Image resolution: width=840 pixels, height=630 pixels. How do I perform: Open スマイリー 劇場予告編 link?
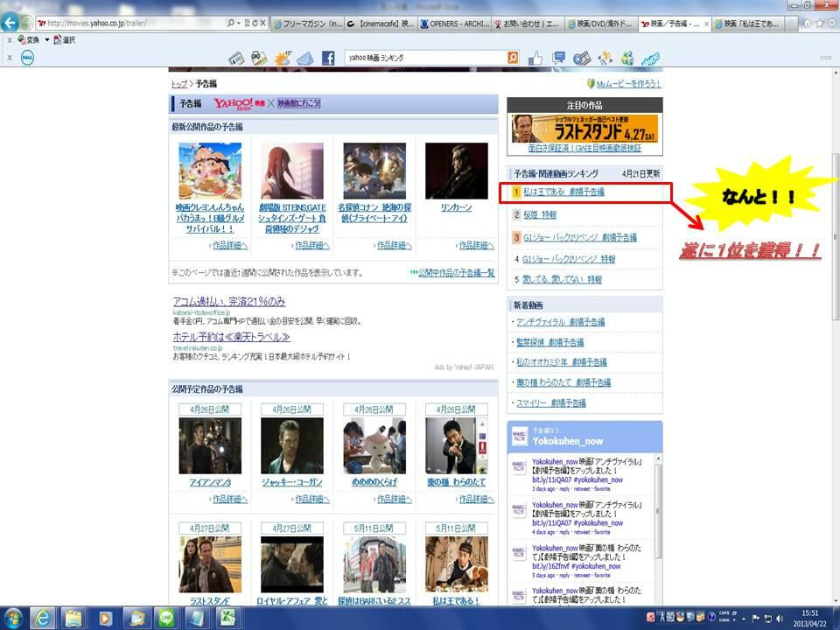click(x=550, y=402)
